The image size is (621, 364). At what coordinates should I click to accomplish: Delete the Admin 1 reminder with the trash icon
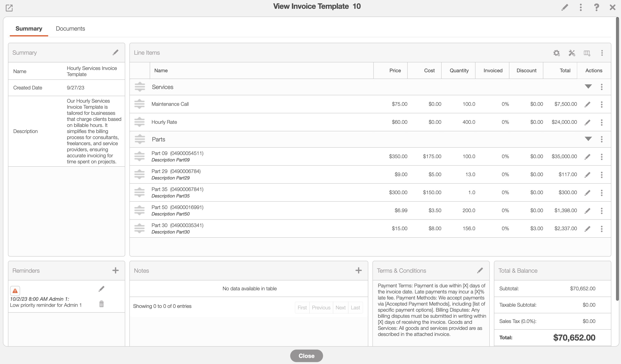(101, 304)
